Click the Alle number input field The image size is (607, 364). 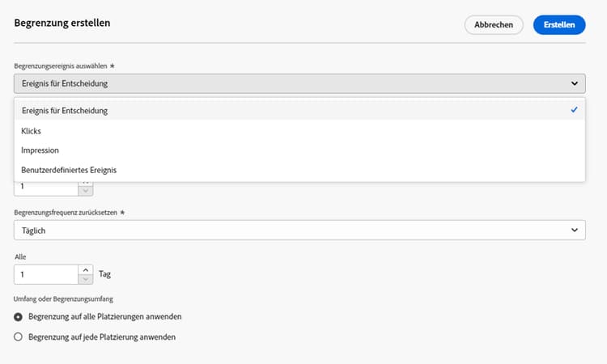coord(46,274)
